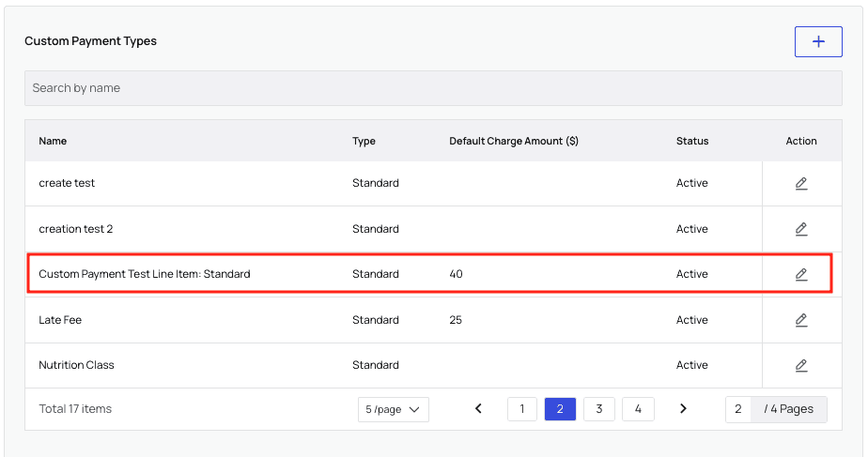Select page 2 in pagination

coord(560,409)
